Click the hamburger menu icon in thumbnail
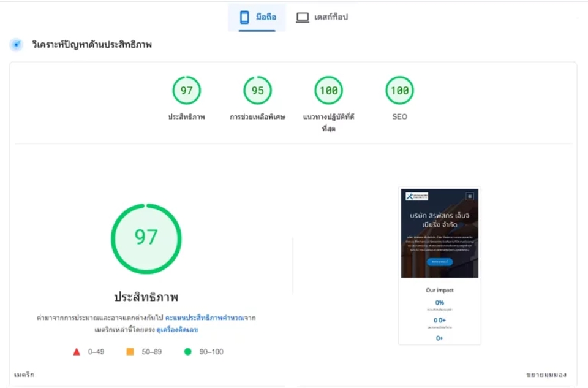The image size is (588, 388). click(x=470, y=196)
